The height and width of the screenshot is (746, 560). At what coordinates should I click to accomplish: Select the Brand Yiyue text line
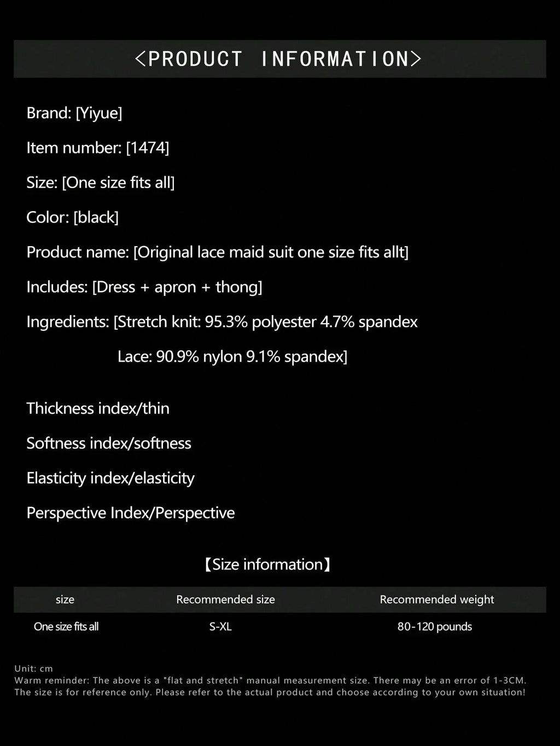pos(74,113)
